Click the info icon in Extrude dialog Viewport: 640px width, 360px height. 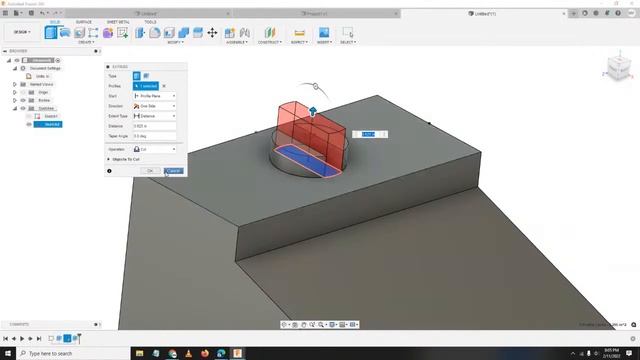point(109,171)
